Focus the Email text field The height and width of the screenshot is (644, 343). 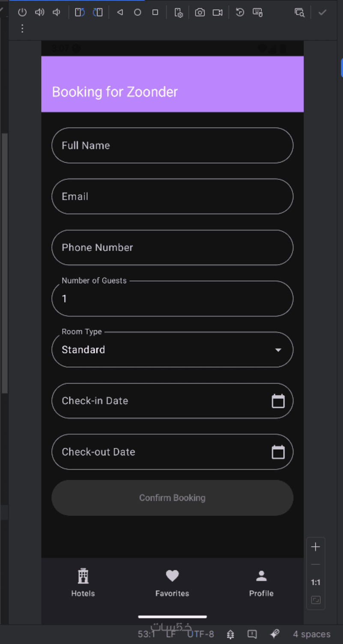[172, 196]
